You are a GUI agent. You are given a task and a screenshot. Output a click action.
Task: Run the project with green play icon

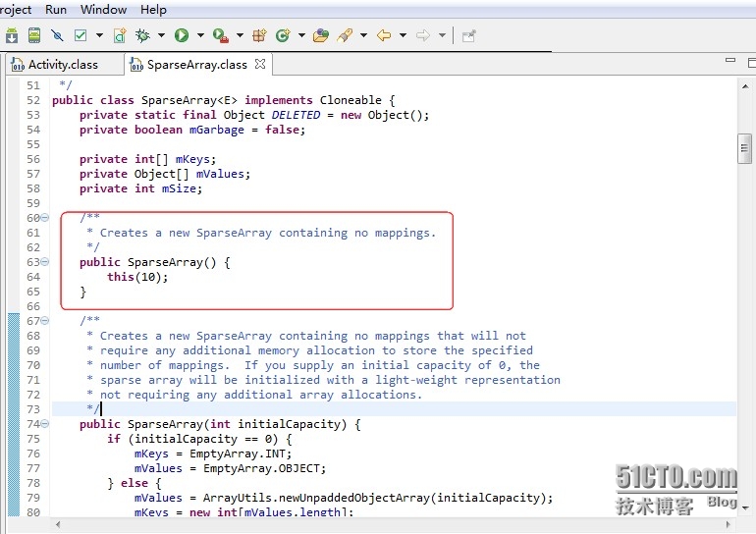[182, 35]
